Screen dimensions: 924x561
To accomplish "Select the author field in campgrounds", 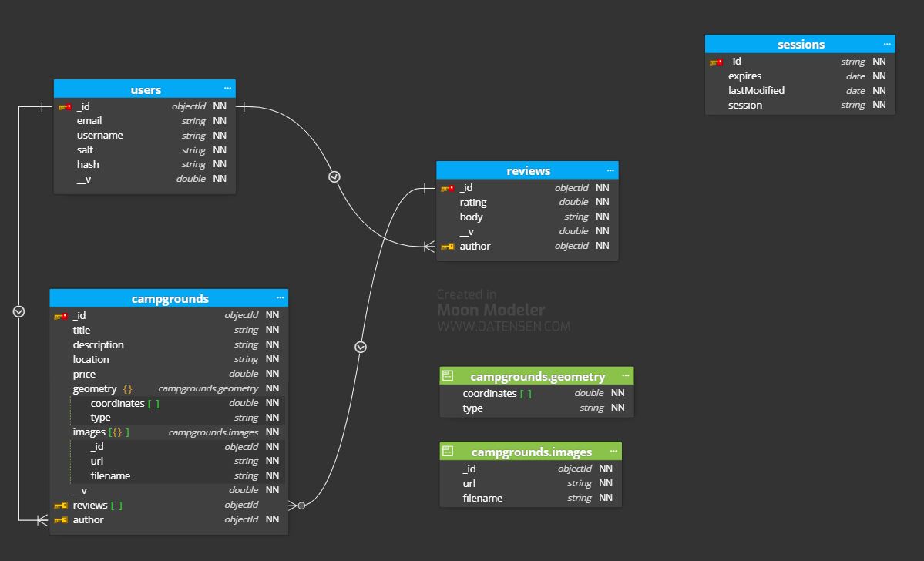I will pos(169,519).
